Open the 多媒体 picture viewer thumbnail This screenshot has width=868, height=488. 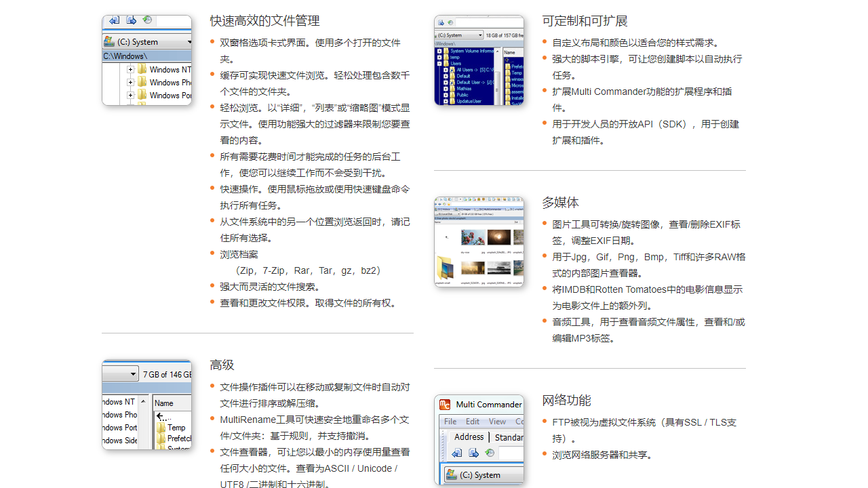pos(479,242)
